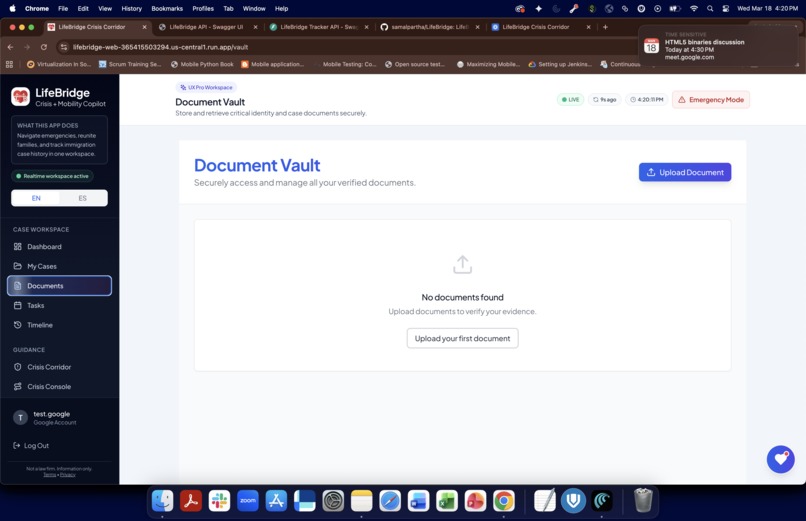Activate Emergency Mode
Viewport: 806px width, 521px height.
tap(710, 100)
